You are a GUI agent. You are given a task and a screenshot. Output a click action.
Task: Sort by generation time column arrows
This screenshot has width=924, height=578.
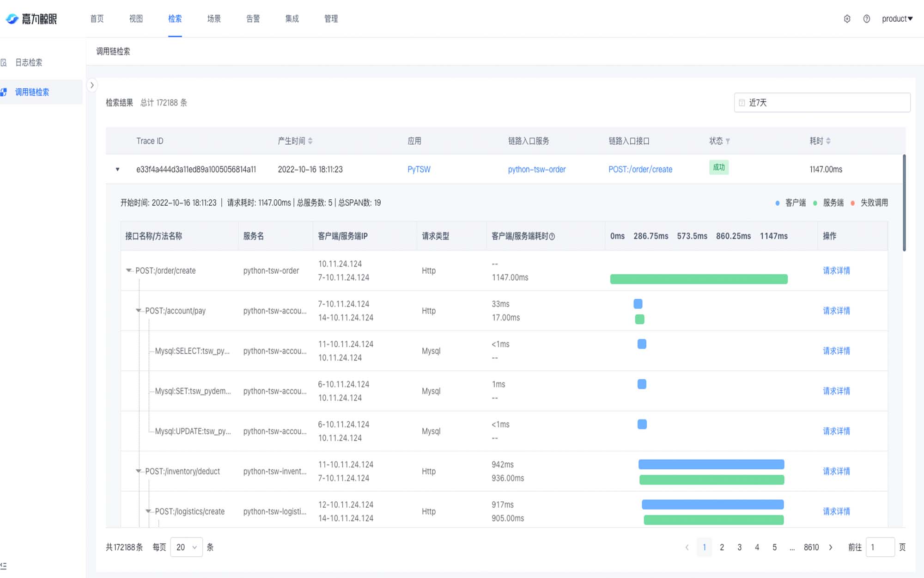click(x=310, y=141)
